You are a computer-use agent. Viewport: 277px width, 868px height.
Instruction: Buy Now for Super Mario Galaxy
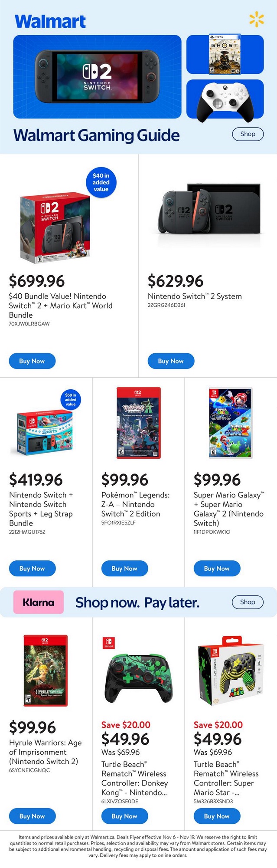[x=217, y=569]
